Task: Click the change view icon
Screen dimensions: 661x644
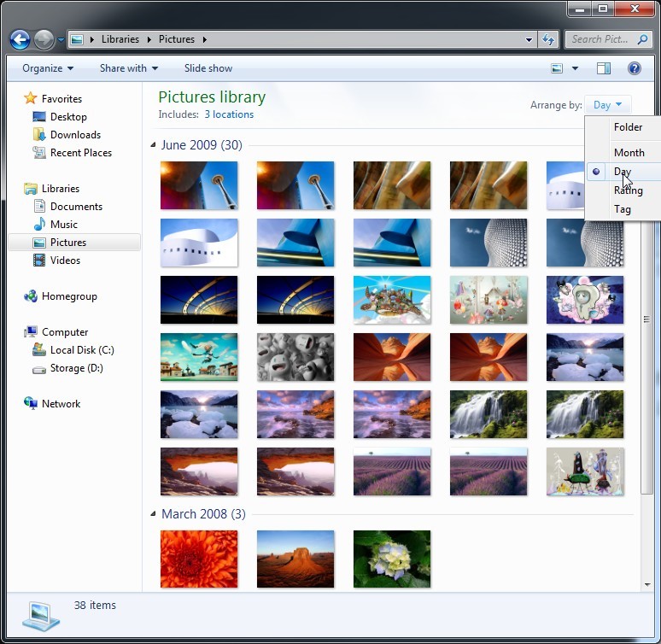Action: [557, 68]
